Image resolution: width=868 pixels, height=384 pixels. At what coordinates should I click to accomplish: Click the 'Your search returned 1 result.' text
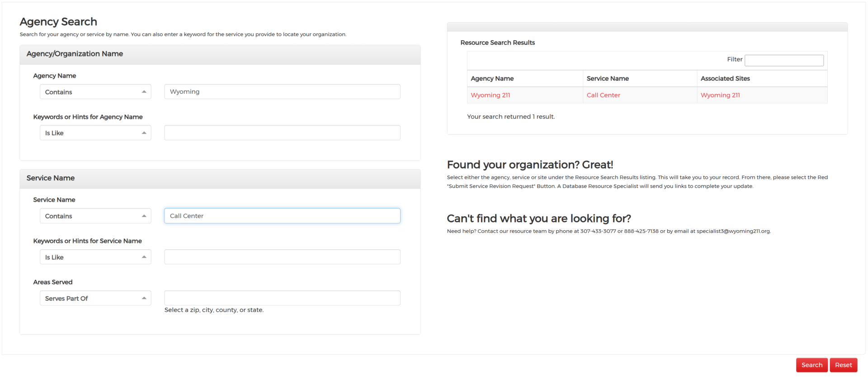[x=511, y=117]
